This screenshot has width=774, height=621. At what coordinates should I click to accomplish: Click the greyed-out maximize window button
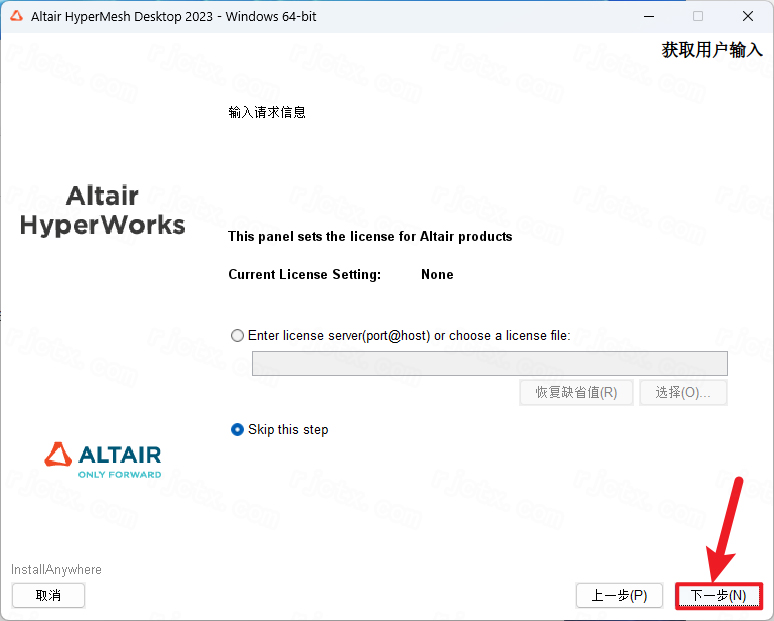pyautogui.click(x=698, y=16)
